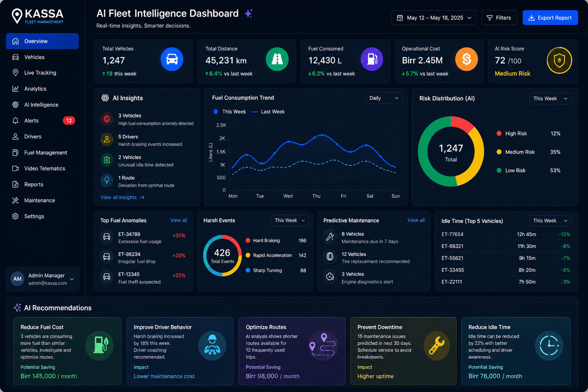Click the driver icon in Improve Driver Behavior
588x392 pixels.
pyautogui.click(x=212, y=346)
